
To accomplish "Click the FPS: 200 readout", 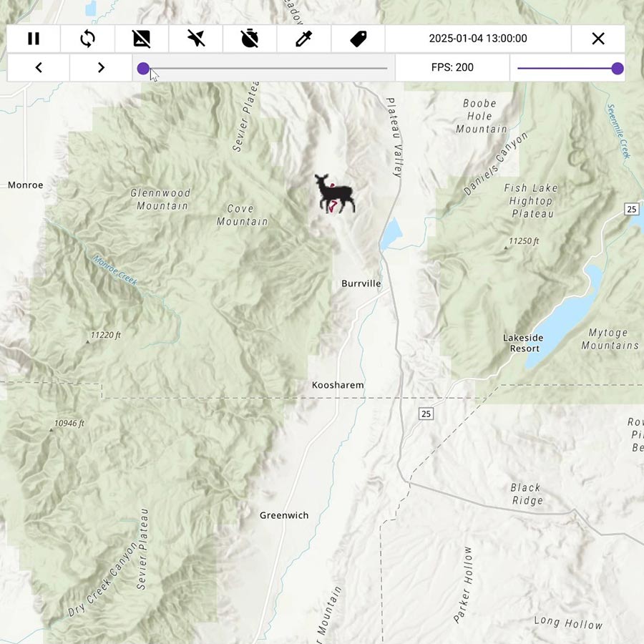I will coord(452,68).
